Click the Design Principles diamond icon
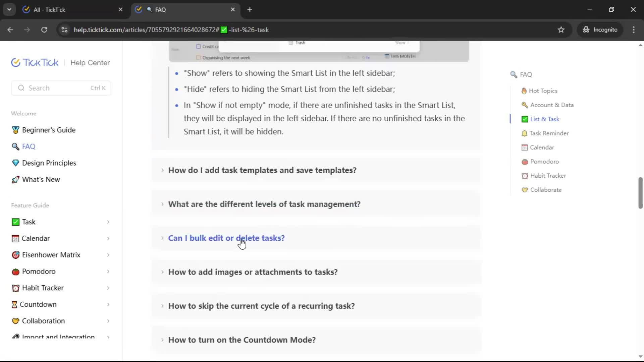This screenshot has height=362, width=644. [x=15, y=163]
